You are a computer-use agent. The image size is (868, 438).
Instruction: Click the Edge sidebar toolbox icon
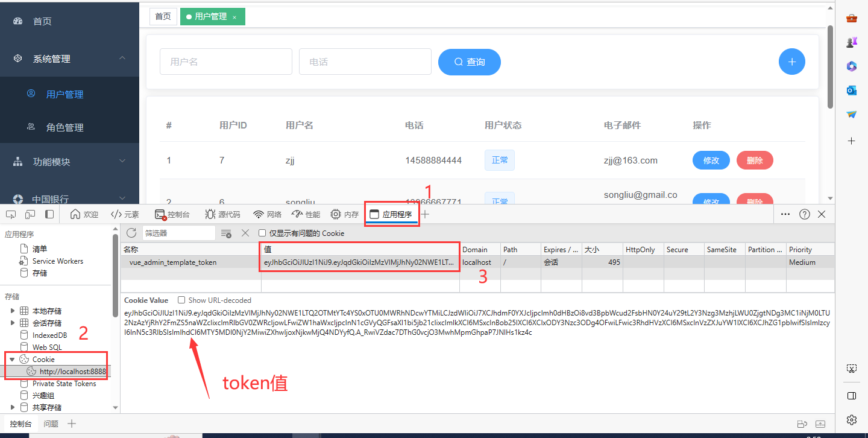pos(852,18)
